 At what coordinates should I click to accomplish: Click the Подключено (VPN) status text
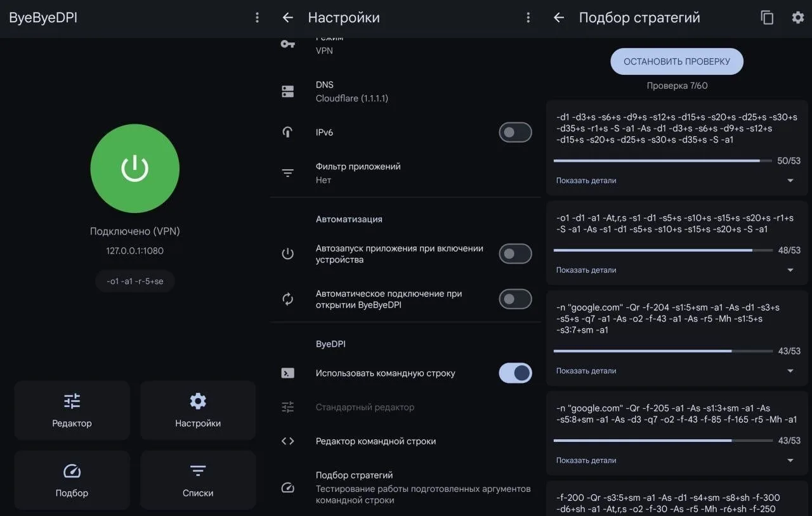(x=135, y=231)
